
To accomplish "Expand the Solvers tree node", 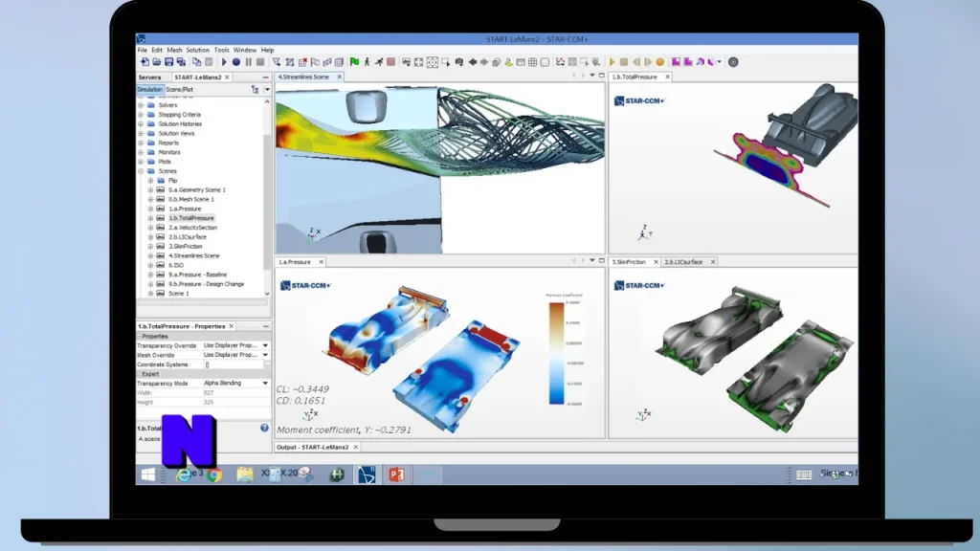I will [x=141, y=105].
